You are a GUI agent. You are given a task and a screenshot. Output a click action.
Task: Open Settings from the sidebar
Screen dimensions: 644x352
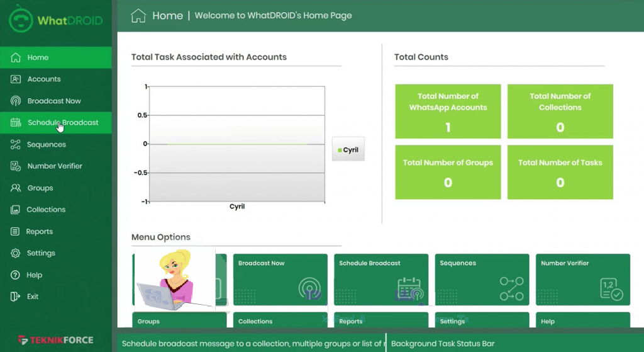click(56, 253)
